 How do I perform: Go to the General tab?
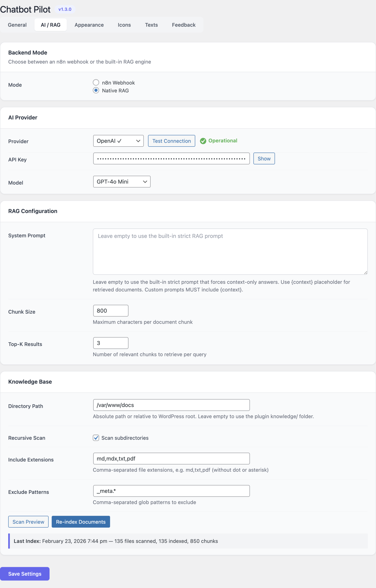coord(17,25)
